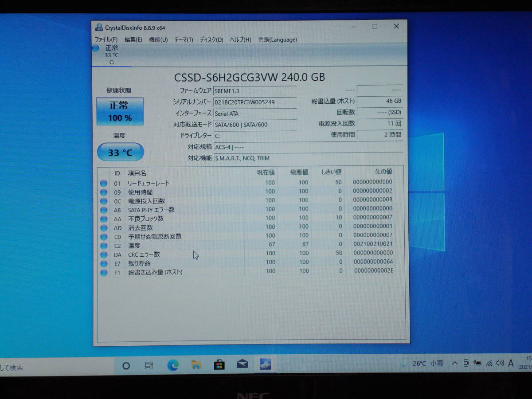
Task: Click the power-on hours value 2 時間
Action: coord(380,134)
